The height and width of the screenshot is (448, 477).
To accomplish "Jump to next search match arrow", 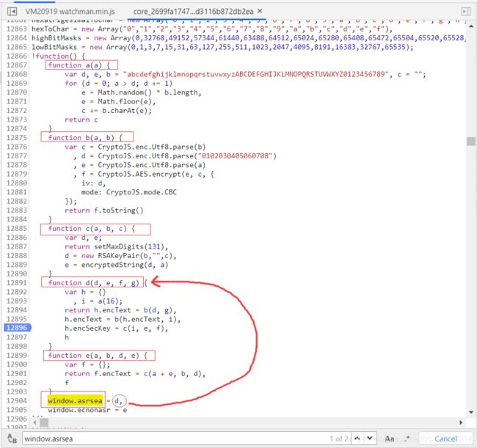I will tap(370, 438).
